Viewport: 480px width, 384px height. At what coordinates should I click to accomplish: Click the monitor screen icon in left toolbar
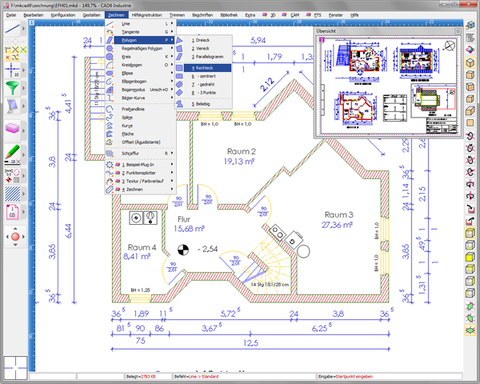pyautogui.click(x=12, y=106)
